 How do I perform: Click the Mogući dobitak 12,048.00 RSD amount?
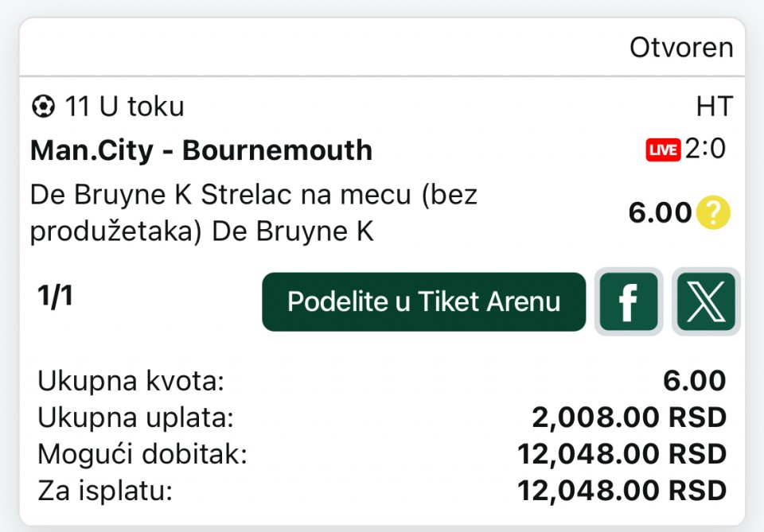click(x=622, y=454)
